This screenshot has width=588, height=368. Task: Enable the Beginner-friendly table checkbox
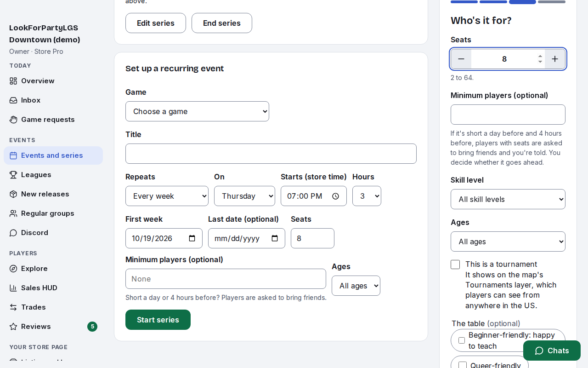point(462,340)
